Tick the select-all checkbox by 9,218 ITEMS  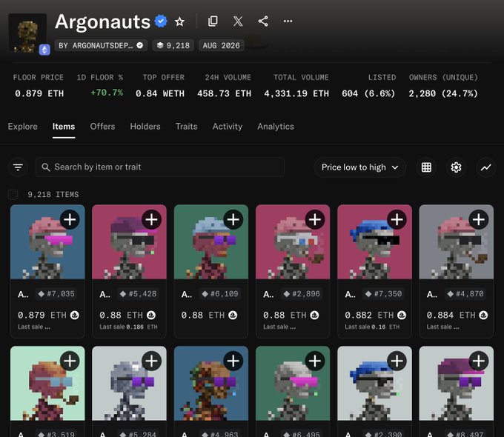13,194
